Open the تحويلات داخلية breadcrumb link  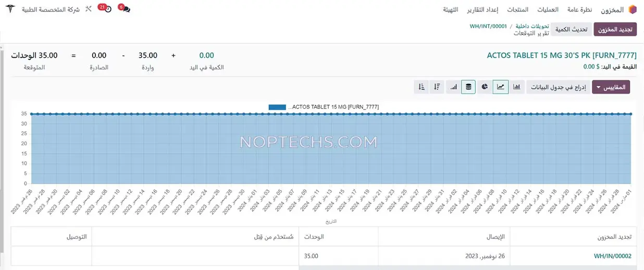coord(531,26)
